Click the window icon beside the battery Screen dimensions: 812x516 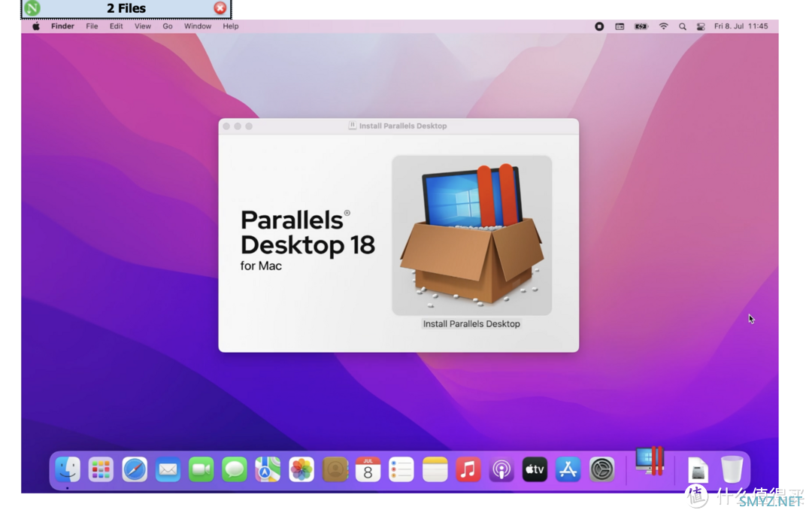tap(620, 26)
